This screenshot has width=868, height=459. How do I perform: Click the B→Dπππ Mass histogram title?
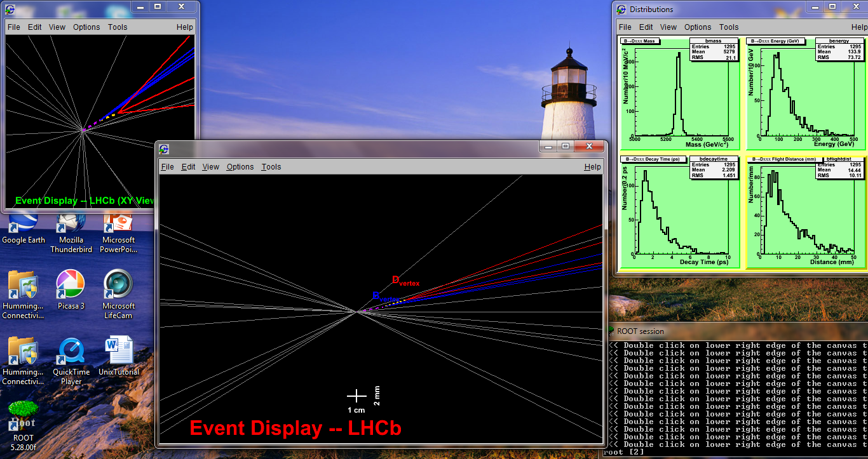641,41
